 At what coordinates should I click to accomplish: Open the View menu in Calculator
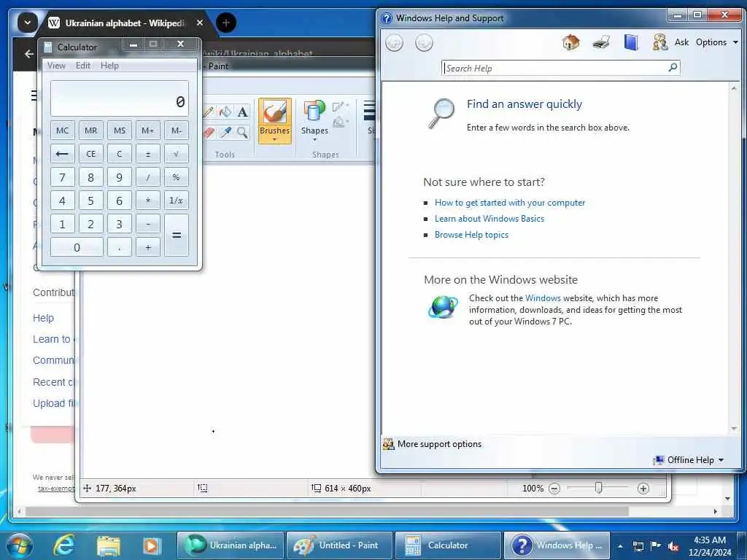[x=56, y=66]
